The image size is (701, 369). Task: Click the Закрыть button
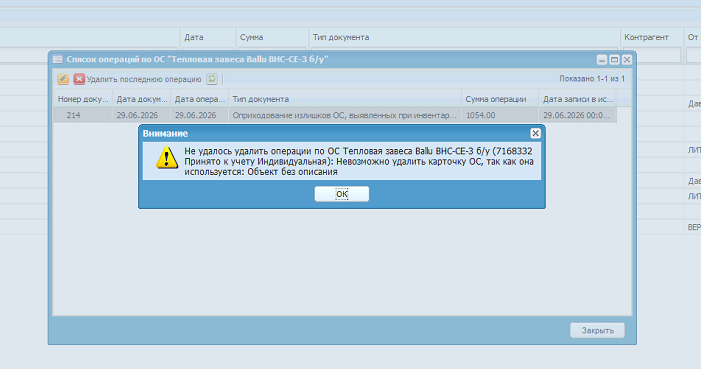(597, 331)
